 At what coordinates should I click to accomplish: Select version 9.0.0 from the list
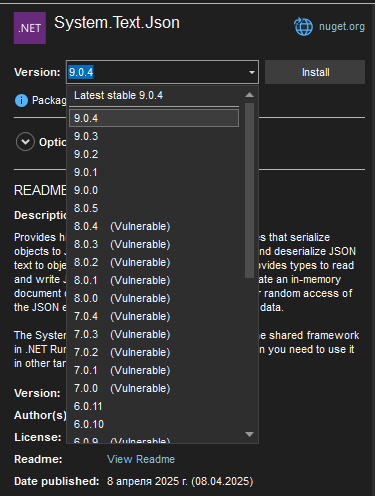point(154,190)
